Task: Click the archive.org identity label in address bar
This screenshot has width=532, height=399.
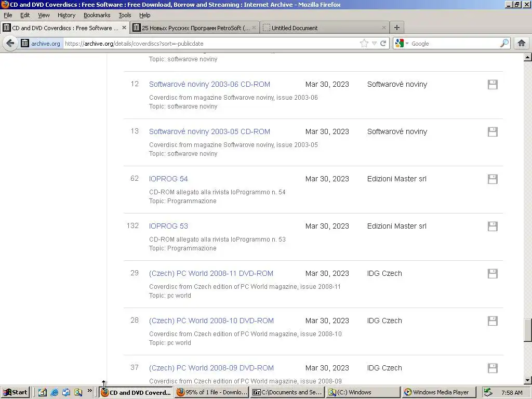Action: point(46,44)
